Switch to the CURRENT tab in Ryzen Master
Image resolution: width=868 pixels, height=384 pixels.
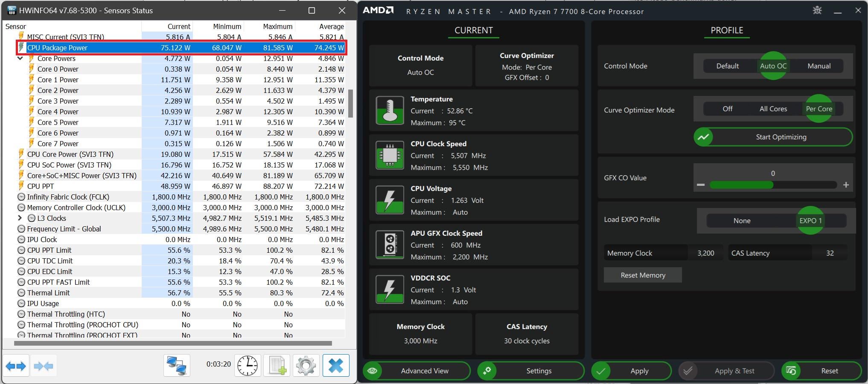click(x=473, y=31)
